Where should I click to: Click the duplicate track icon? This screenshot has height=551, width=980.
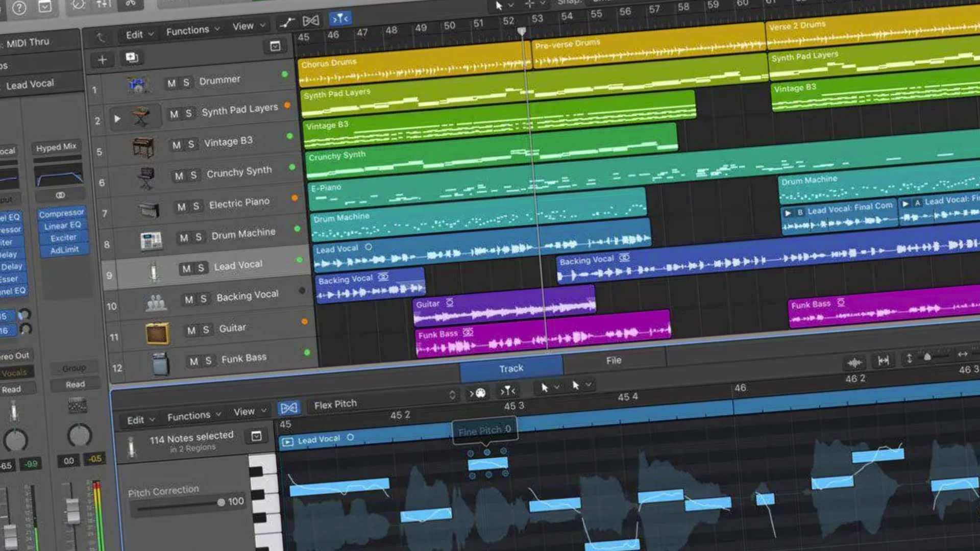tap(132, 58)
